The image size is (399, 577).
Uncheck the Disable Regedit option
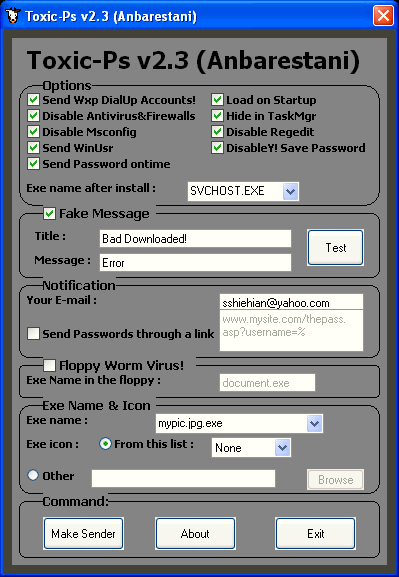pos(217,132)
